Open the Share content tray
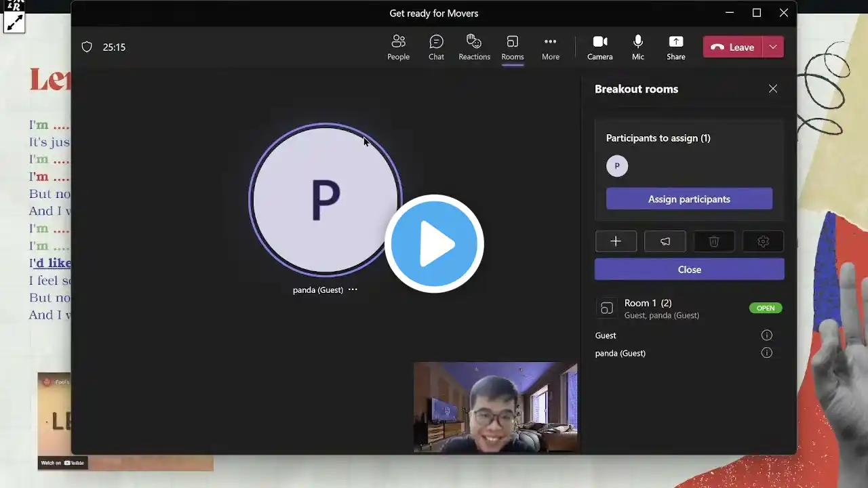Screen dimensions: 868x488 click(x=675, y=47)
